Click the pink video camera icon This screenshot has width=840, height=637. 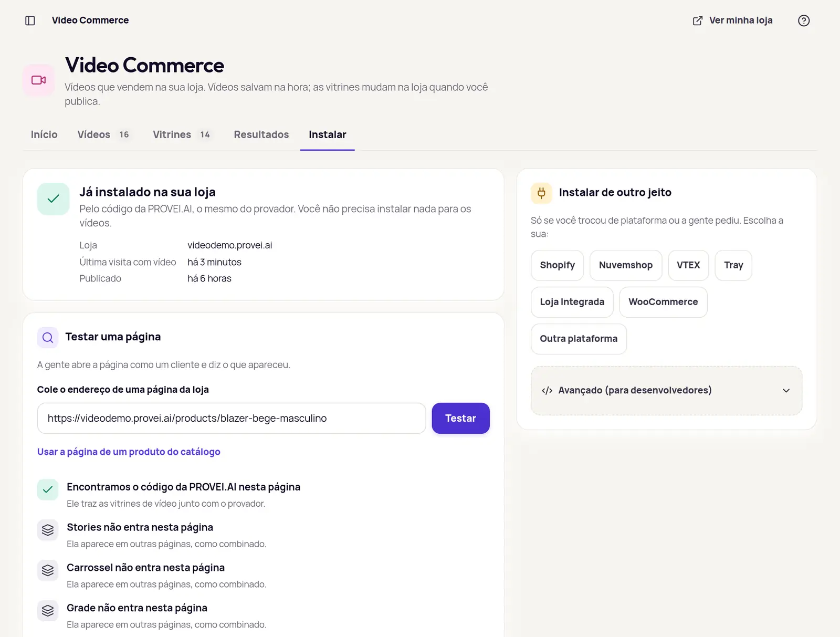coord(39,80)
